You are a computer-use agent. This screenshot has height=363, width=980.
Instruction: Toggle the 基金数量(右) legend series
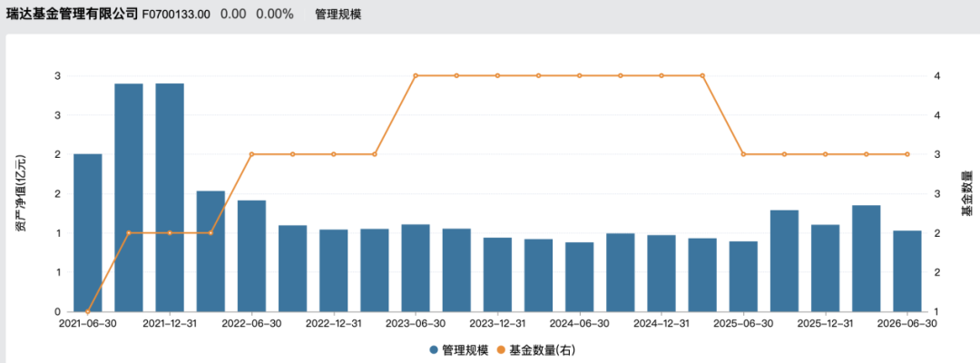pyautogui.click(x=539, y=350)
